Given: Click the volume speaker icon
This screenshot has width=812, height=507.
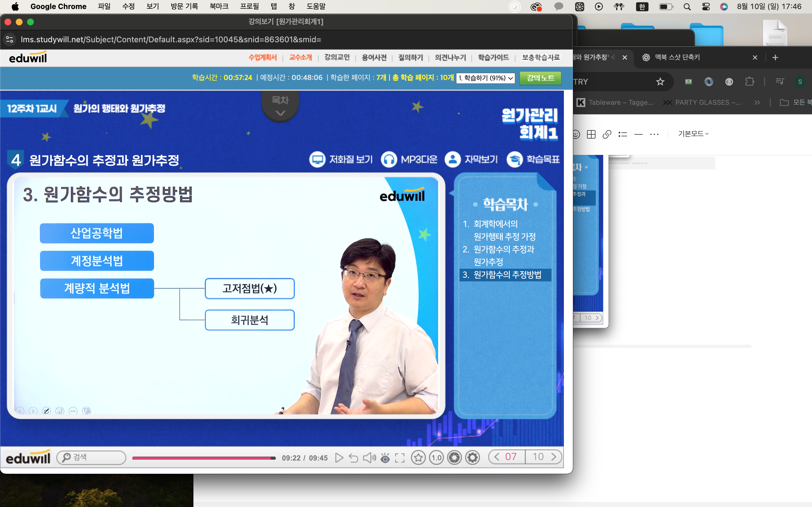Looking at the screenshot, I should click(x=369, y=458).
